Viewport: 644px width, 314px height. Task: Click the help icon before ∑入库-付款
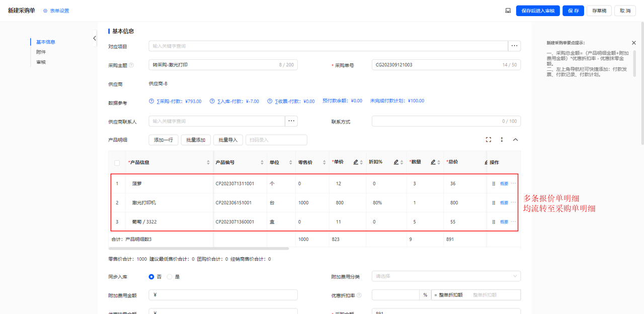pos(212,101)
